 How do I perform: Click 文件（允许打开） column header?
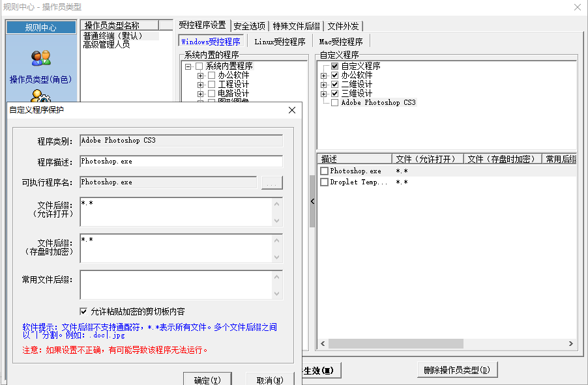[x=428, y=159]
